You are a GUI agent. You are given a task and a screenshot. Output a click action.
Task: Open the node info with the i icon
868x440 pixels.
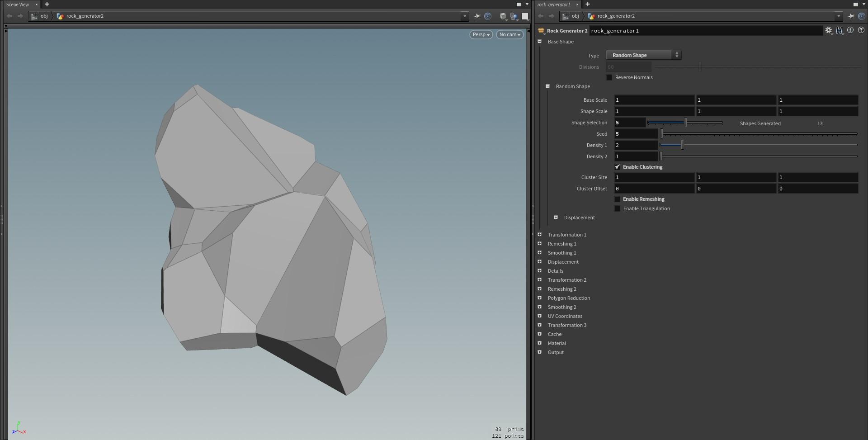point(850,30)
